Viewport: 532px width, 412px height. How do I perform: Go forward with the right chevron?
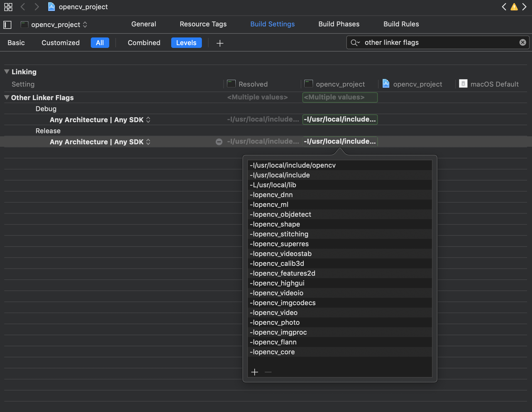[37, 7]
